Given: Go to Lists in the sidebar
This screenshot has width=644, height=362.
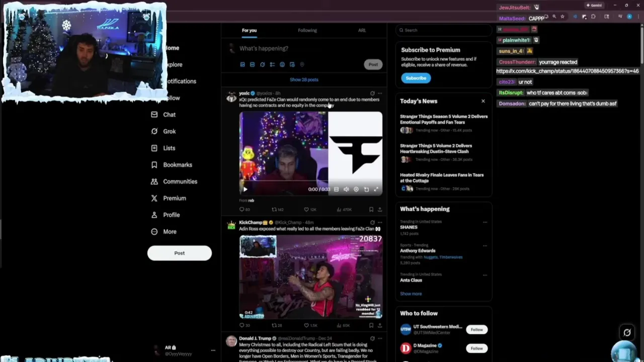Looking at the screenshot, I should click(163, 148).
